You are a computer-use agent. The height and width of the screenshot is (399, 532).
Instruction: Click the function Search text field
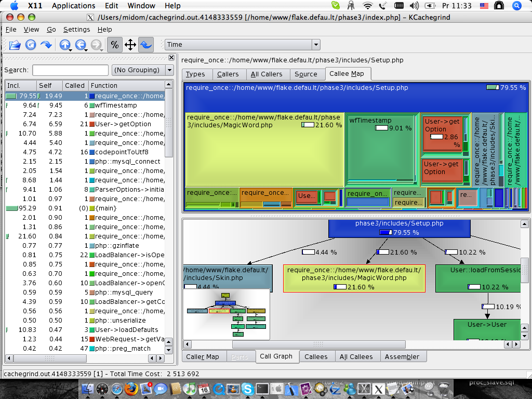tap(70, 70)
